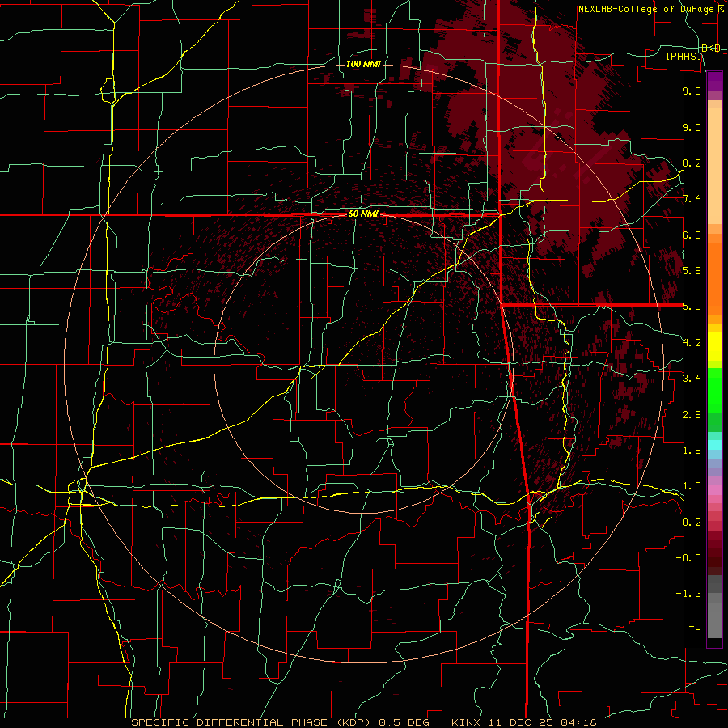Click the 5.8 scale value

click(692, 271)
